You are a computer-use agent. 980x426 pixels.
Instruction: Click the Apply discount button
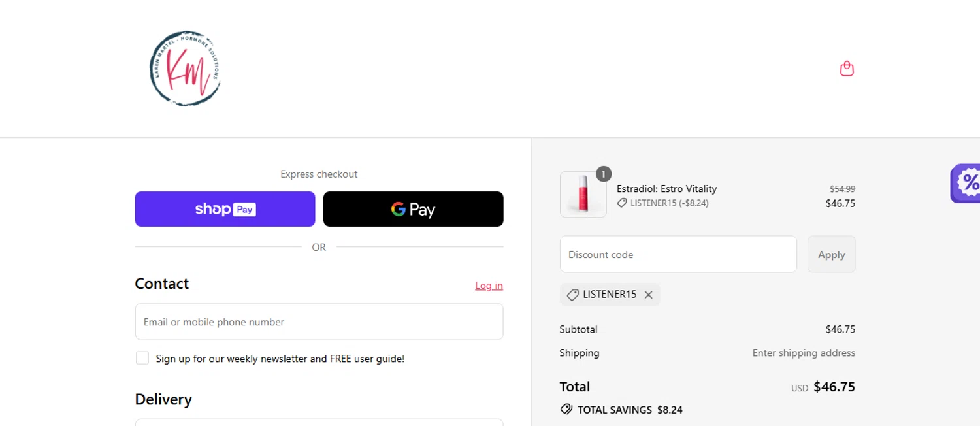(831, 255)
